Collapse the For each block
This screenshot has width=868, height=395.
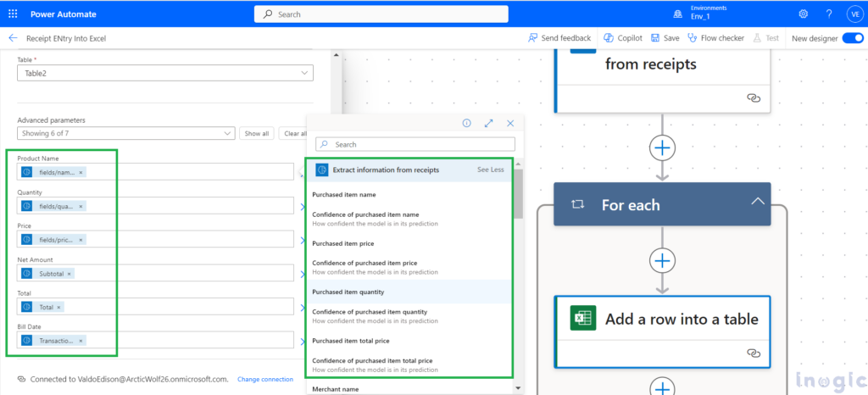click(757, 202)
